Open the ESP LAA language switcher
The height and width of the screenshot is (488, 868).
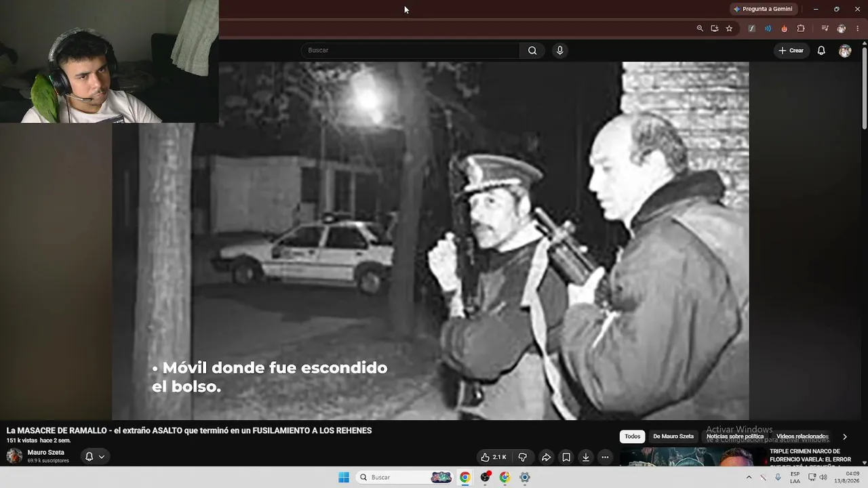[x=795, y=477]
